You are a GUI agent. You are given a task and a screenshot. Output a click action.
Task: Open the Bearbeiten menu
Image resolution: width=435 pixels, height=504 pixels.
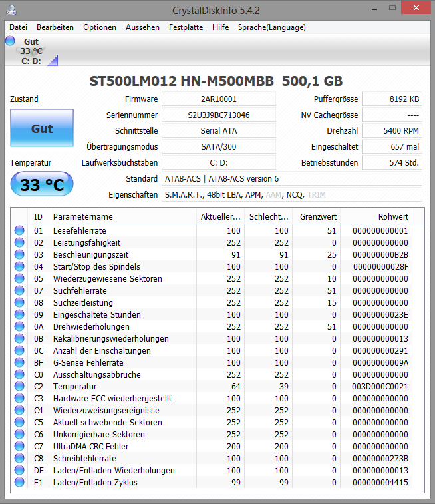[55, 27]
